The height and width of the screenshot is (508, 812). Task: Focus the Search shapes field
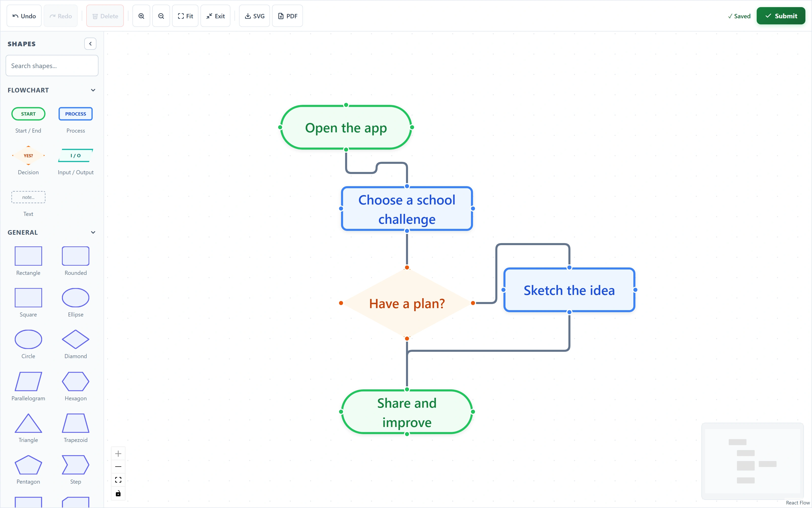pos(52,66)
